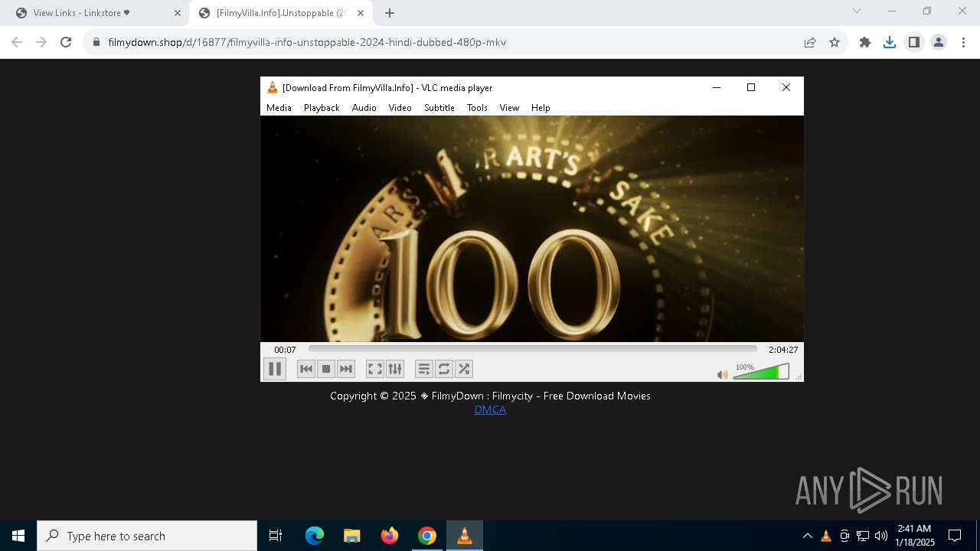
Task: Open extended settings equalizer panel
Action: [395, 369]
